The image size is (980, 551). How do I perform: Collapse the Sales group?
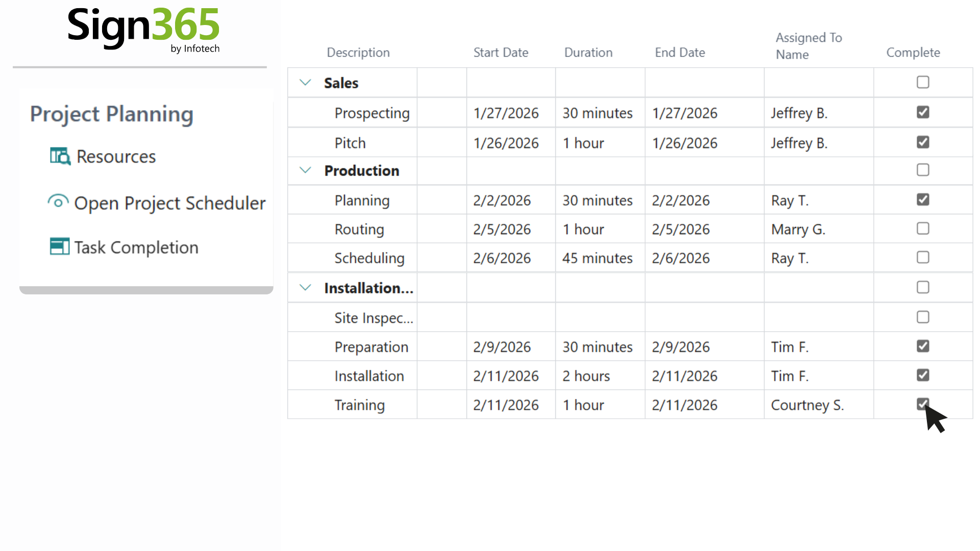click(x=305, y=83)
